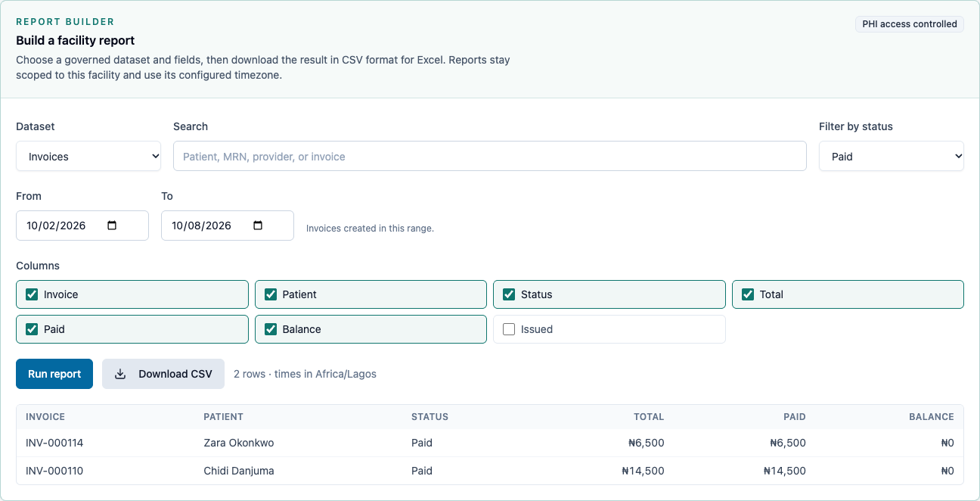Click the Run report button
The image size is (980, 501).
[x=54, y=374]
